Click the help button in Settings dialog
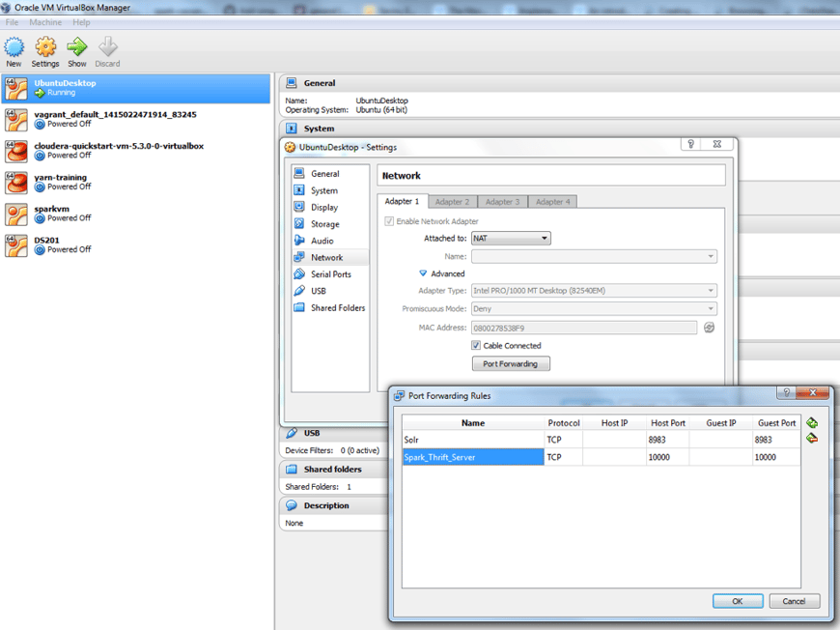 (691, 144)
